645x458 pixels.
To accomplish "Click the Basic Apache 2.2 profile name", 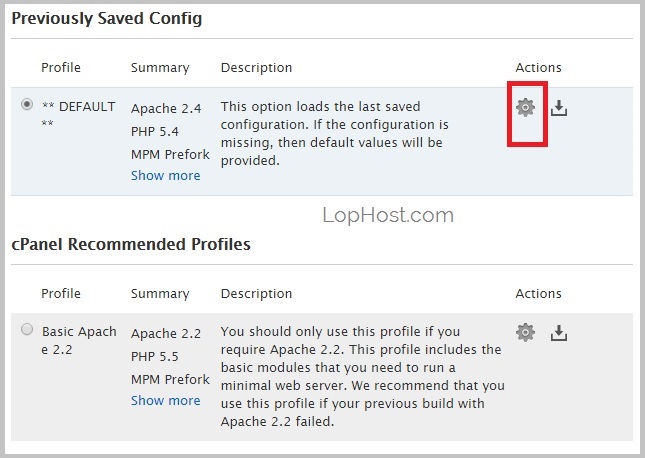I will pyautogui.click(x=79, y=340).
